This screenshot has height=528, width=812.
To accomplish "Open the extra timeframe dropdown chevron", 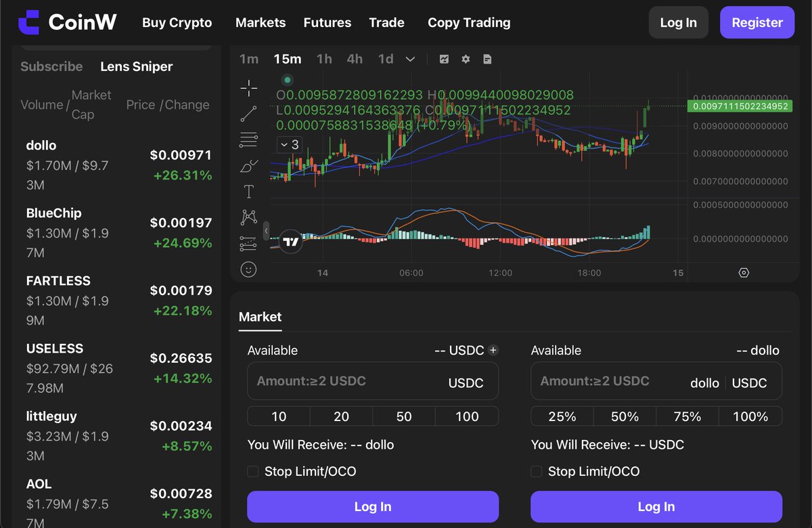I will click(410, 59).
